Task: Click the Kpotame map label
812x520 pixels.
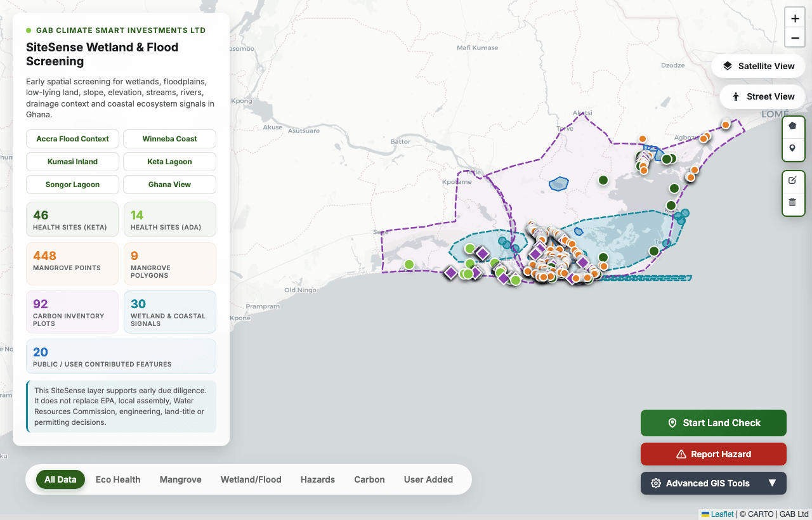Action: pyautogui.click(x=456, y=182)
